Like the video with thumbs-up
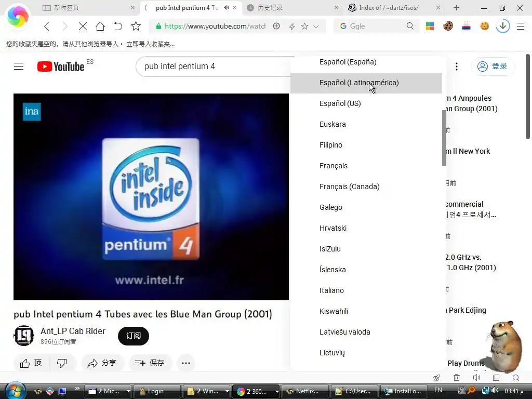 coord(31,363)
